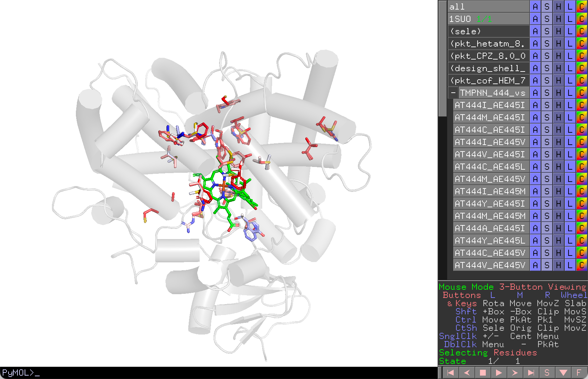The image size is (588, 379).
Task: Stop movie playback button
Action: click(483, 373)
